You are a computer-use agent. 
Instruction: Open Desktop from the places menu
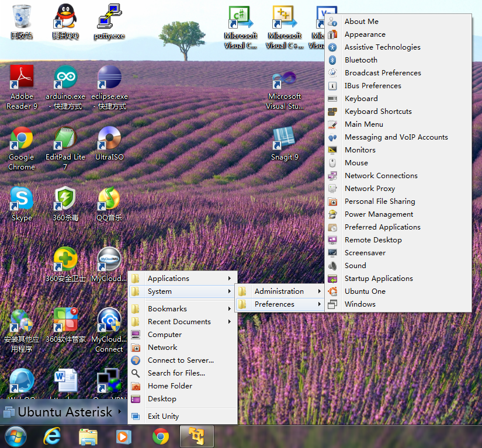tap(183, 399)
